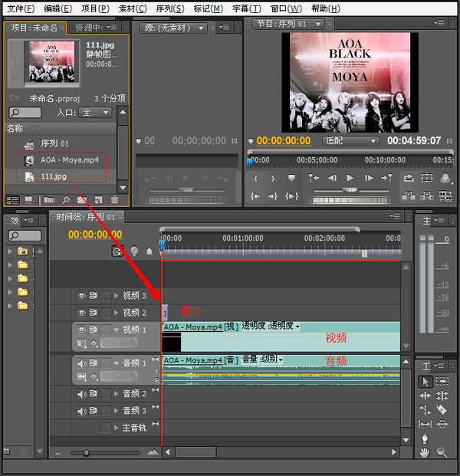Select the Selection arrow tool
Viewport: 460px width, 476px height.
tap(425, 382)
